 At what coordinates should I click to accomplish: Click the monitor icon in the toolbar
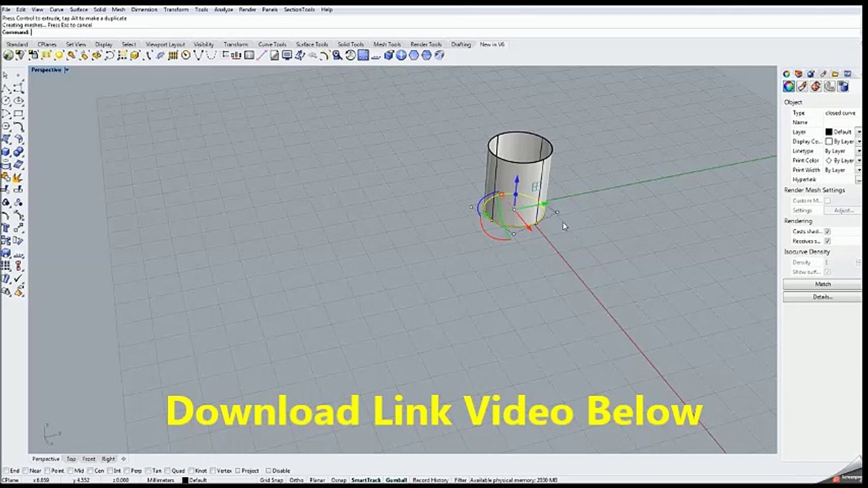click(287, 56)
